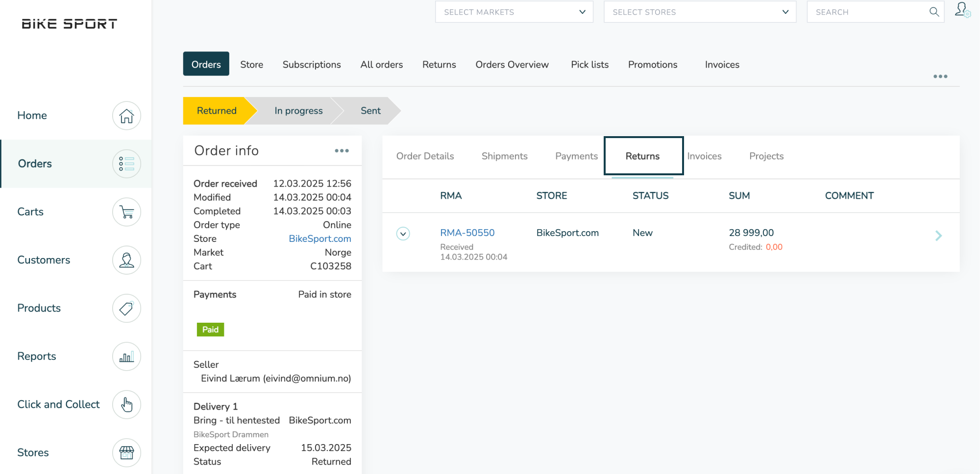Switch to the Invoices tab in order panel
Viewport: 980px width, 474px height.
(704, 156)
